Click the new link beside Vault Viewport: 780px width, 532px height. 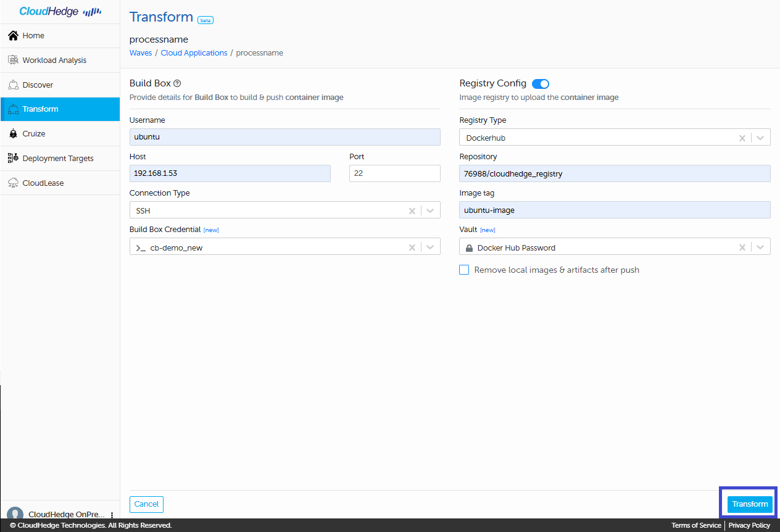coord(487,230)
